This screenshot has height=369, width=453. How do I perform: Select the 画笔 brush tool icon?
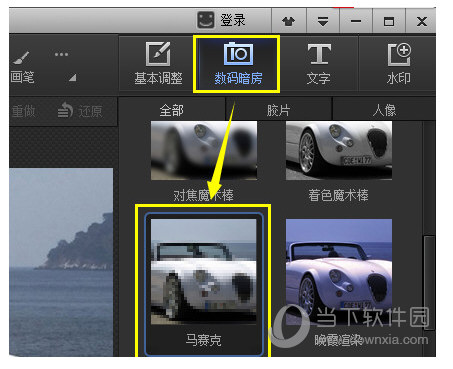[x=21, y=58]
